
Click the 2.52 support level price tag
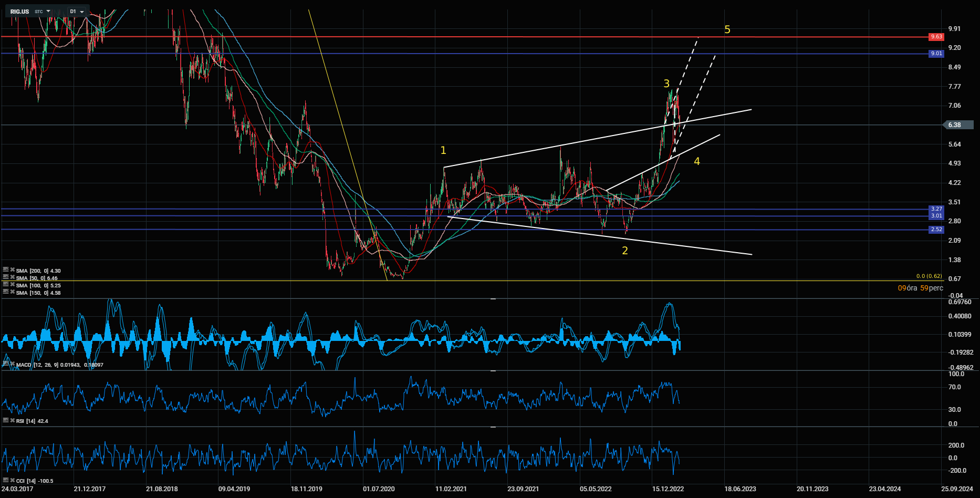click(936, 230)
